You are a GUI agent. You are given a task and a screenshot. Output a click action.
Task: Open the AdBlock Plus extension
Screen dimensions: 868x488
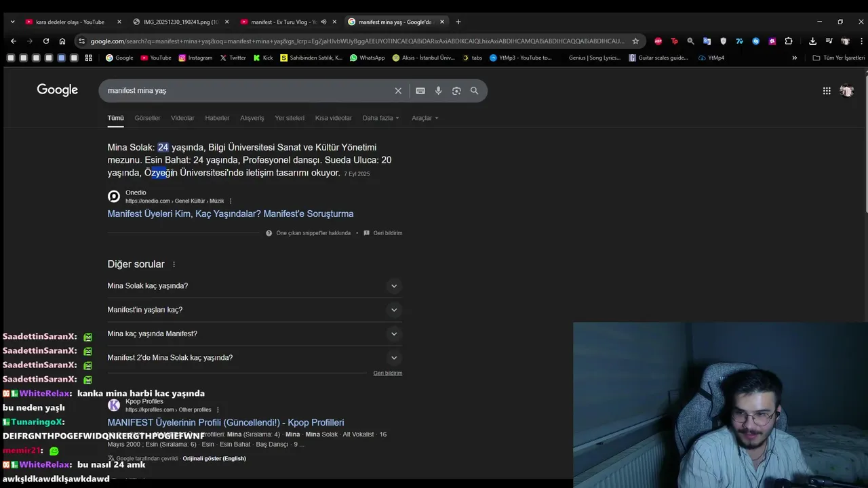tap(658, 41)
